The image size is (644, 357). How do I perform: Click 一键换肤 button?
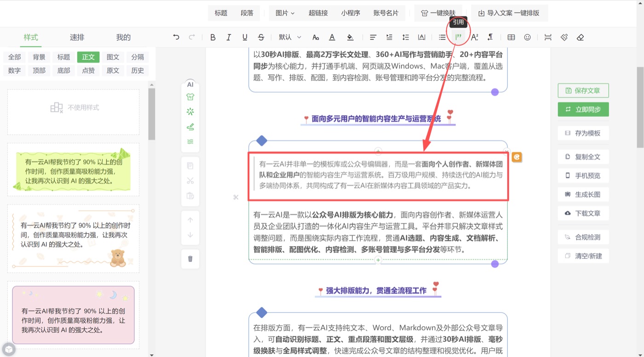(x=438, y=13)
